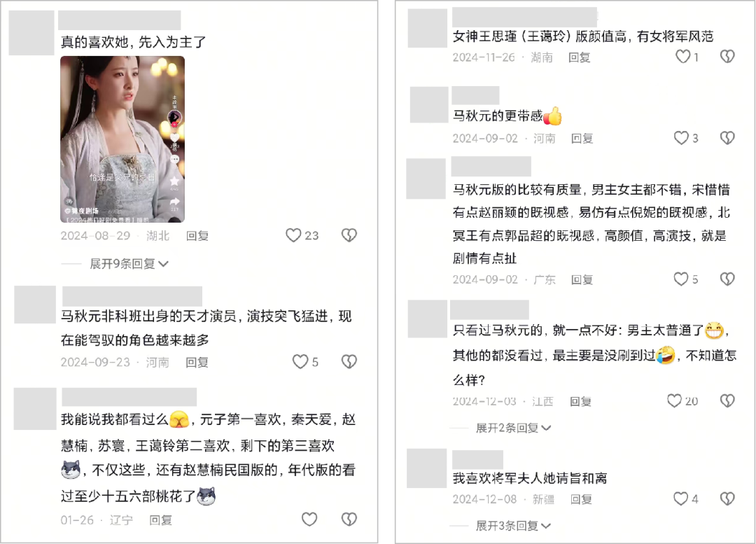Expand 展开3条回复 replies
This screenshot has width=756, height=544.
pyautogui.click(x=513, y=526)
